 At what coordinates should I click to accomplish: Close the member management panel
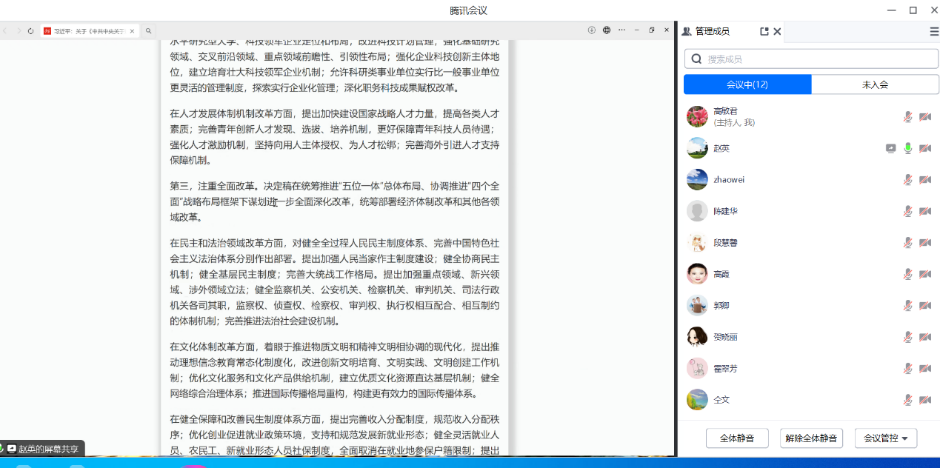click(778, 32)
